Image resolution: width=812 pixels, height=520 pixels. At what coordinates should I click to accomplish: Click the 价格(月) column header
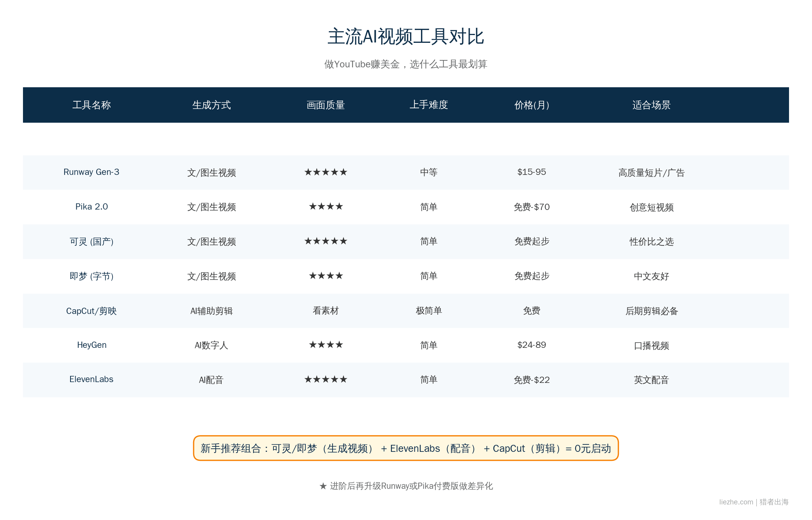point(532,105)
